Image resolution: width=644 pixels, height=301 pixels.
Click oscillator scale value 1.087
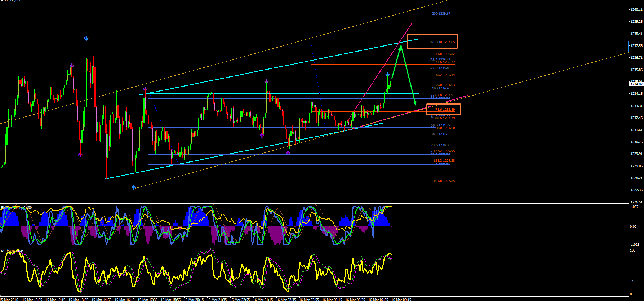[x=634, y=207]
